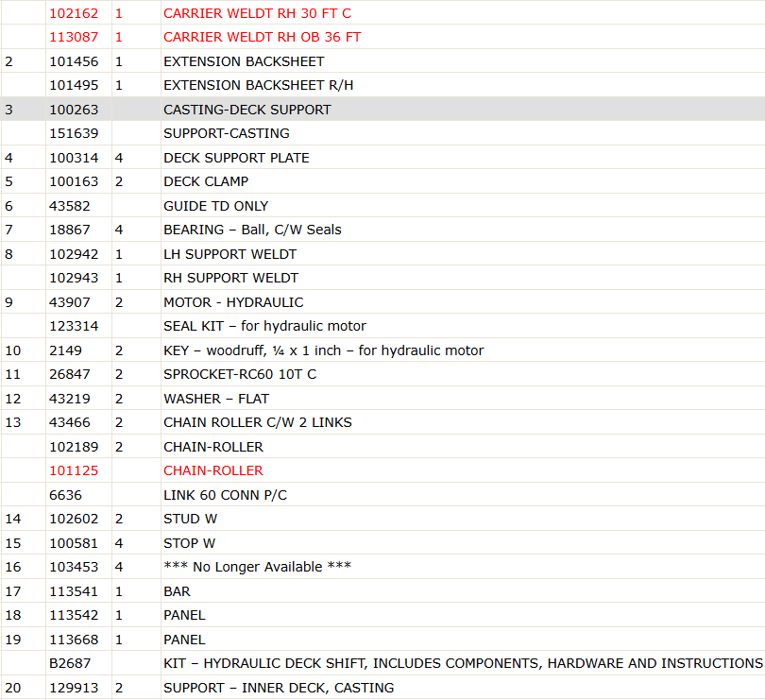
Task: Click DECK CLAMP part 100163
Action: [74, 181]
